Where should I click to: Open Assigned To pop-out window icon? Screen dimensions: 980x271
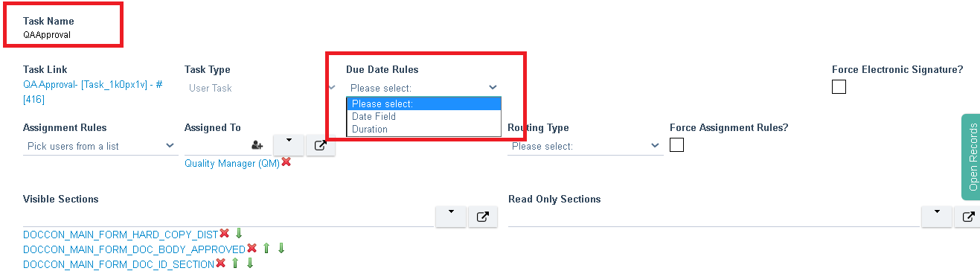click(321, 146)
